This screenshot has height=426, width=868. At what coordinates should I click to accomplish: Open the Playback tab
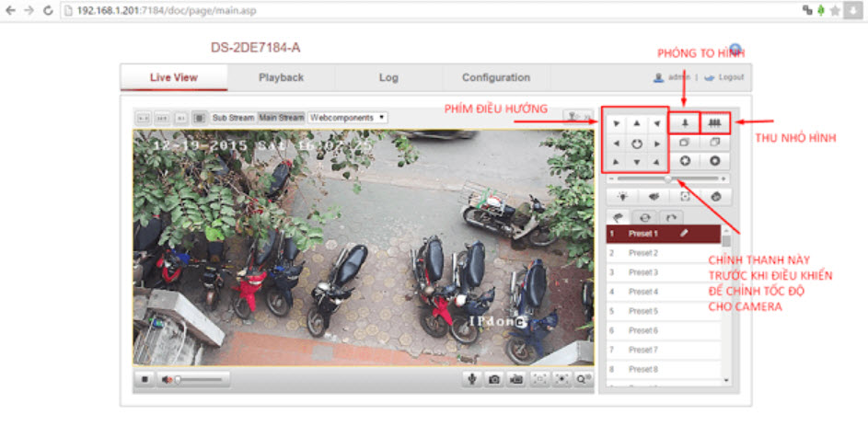282,77
